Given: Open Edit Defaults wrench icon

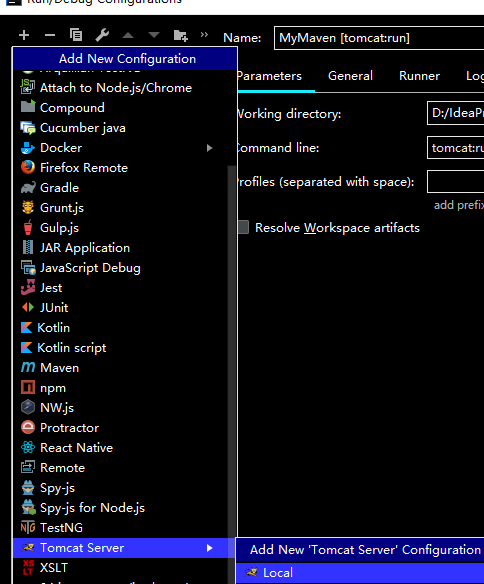Looking at the screenshot, I should click(x=102, y=35).
